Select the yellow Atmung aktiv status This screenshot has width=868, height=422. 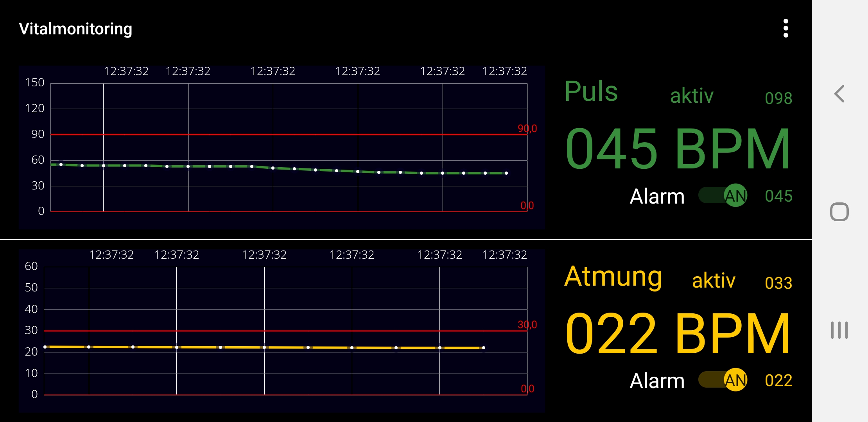point(714,281)
